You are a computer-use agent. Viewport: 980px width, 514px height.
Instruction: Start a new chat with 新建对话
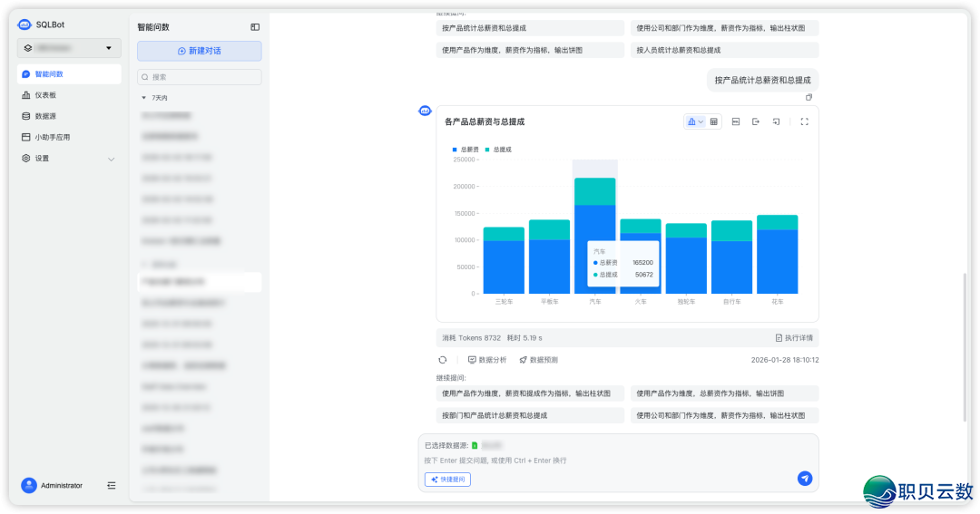tap(199, 51)
